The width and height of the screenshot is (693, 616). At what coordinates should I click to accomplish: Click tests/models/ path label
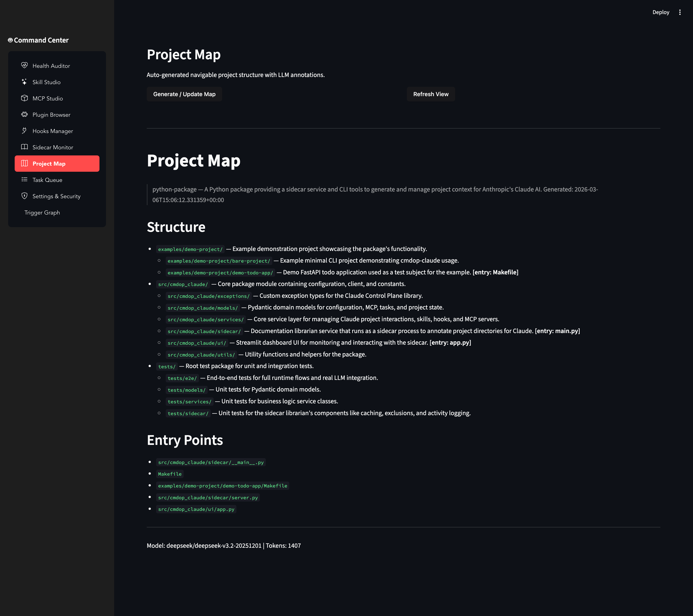click(186, 390)
